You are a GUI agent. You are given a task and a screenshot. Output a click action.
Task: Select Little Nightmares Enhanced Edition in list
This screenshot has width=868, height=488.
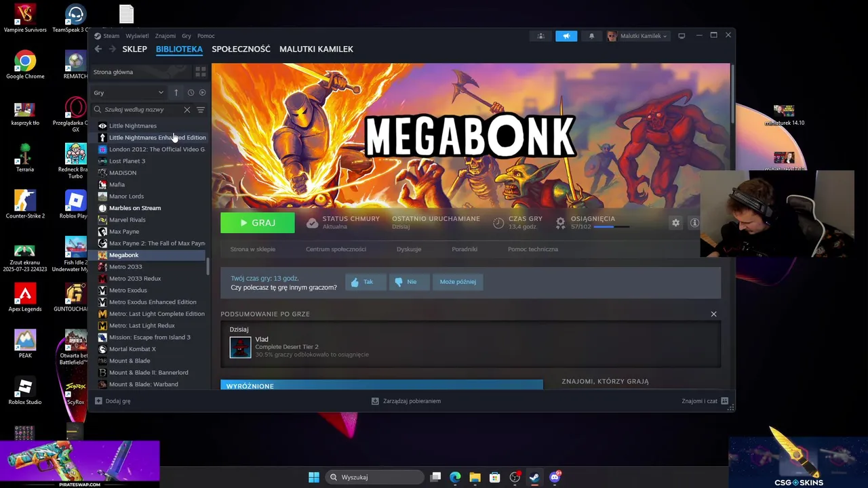pyautogui.click(x=150, y=138)
